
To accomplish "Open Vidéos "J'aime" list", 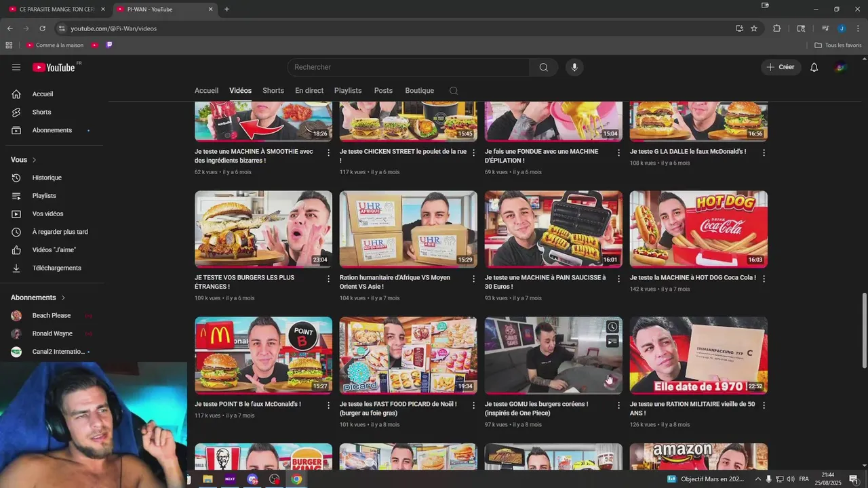I will 54,250.
